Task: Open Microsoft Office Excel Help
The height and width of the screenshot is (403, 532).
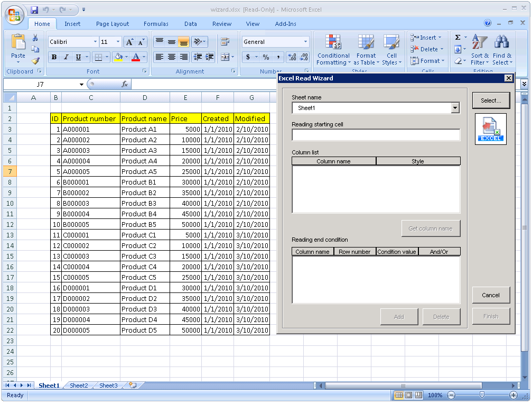Action: pyautogui.click(x=488, y=23)
